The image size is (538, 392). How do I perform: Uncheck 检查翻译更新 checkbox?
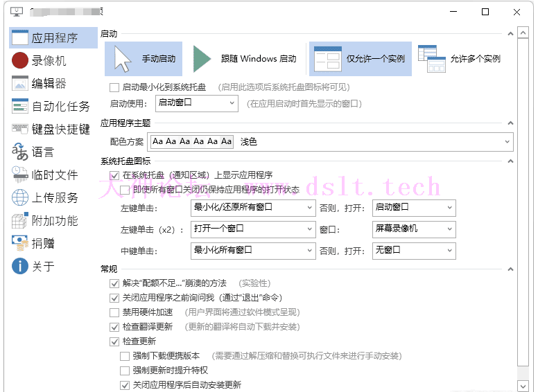click(x=114, y=327)
